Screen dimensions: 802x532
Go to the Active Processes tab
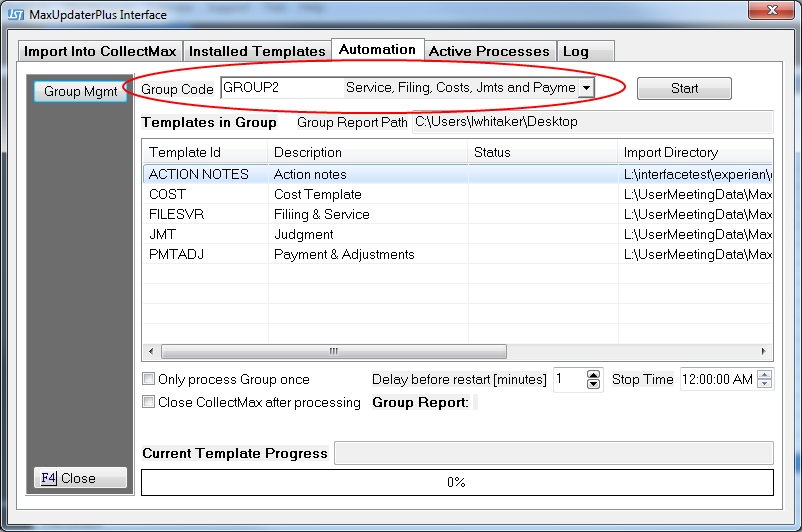(x=489, y=51)
